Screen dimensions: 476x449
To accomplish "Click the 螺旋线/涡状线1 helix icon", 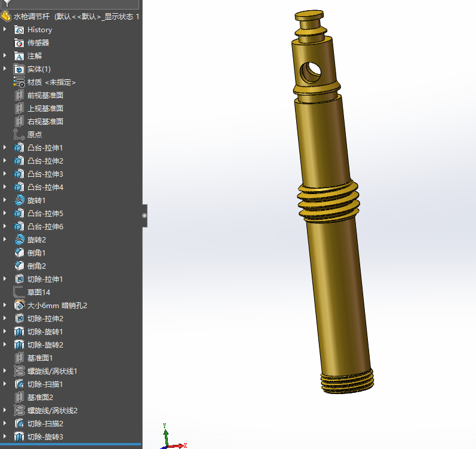I will coord(19,371).
